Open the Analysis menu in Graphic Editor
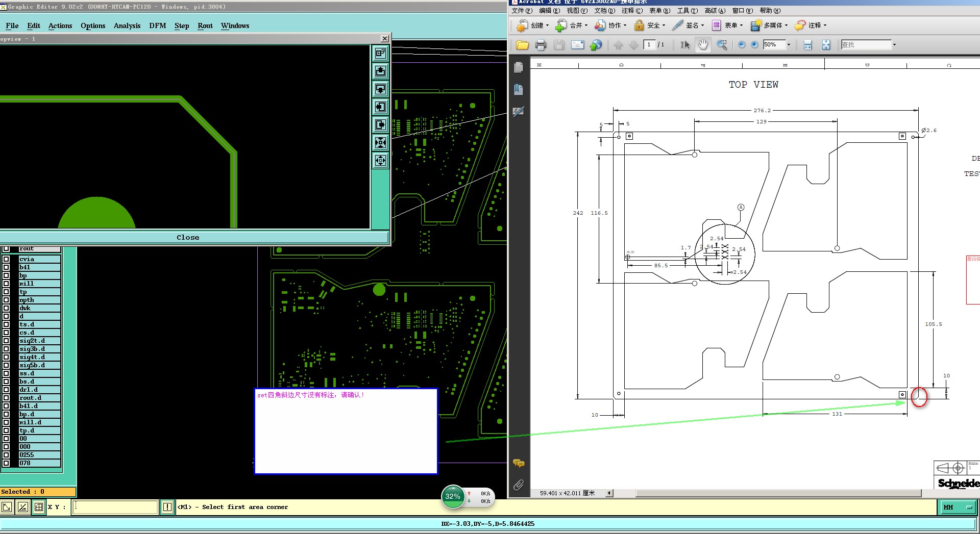The width and height of the screenshot is (980, 534). pyautogui.click(x=127, y=26)
